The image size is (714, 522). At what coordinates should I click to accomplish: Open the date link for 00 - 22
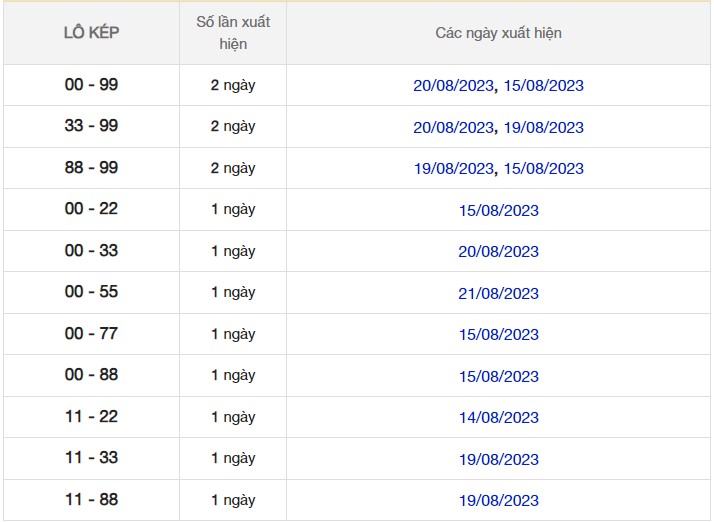(498, 211)
